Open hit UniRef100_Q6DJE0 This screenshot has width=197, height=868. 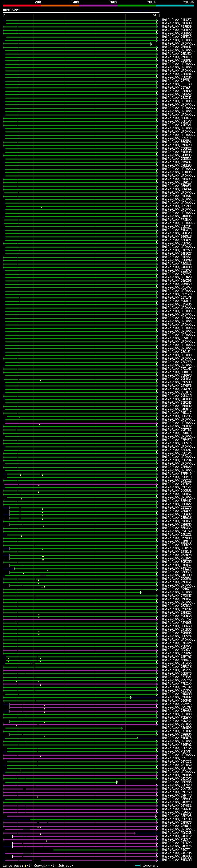pyautogui.click(x=177, y=54)
